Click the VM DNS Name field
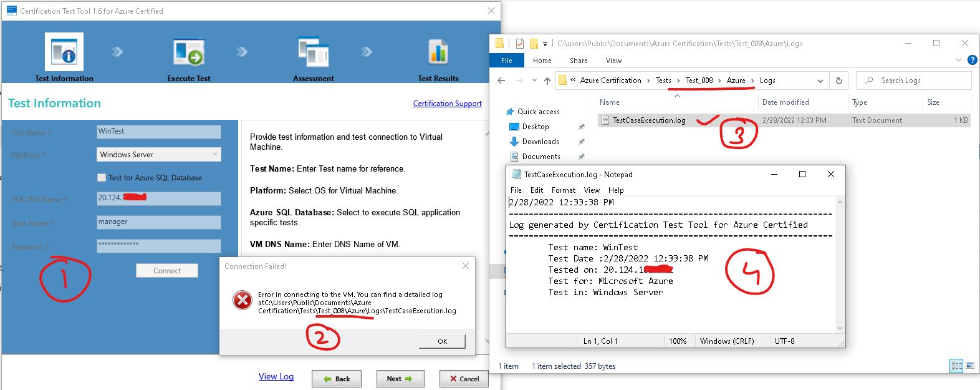This screenshot has height=390, width=980. tap(159, 198)
